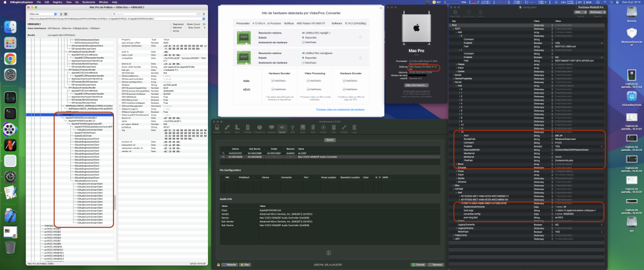The width and height of the screenshot is (644, 270).
Task: Open the Registry menu
Action: (59, 2)
